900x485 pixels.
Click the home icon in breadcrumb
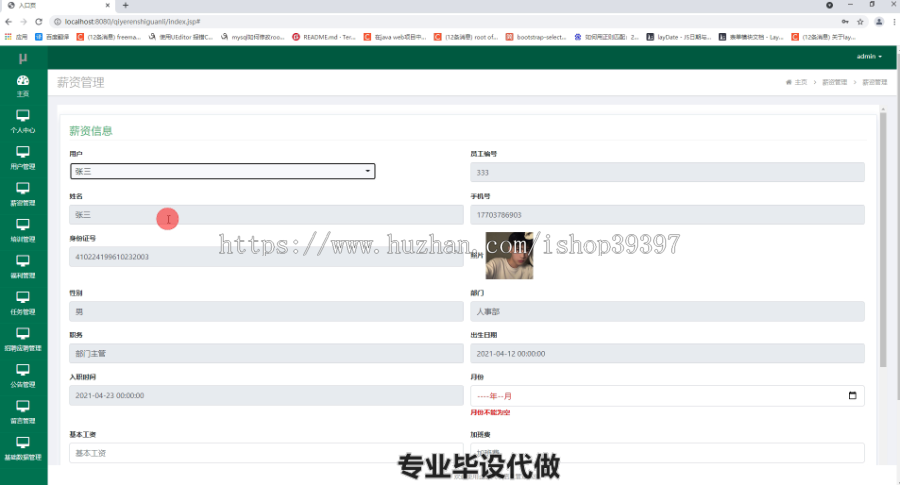click(x=789, y=82)
